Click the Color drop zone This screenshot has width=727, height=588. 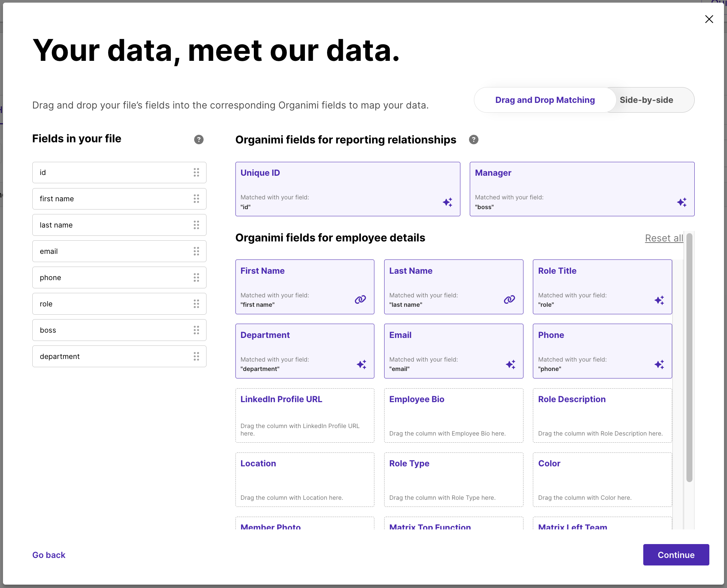[x=602, y=479]
